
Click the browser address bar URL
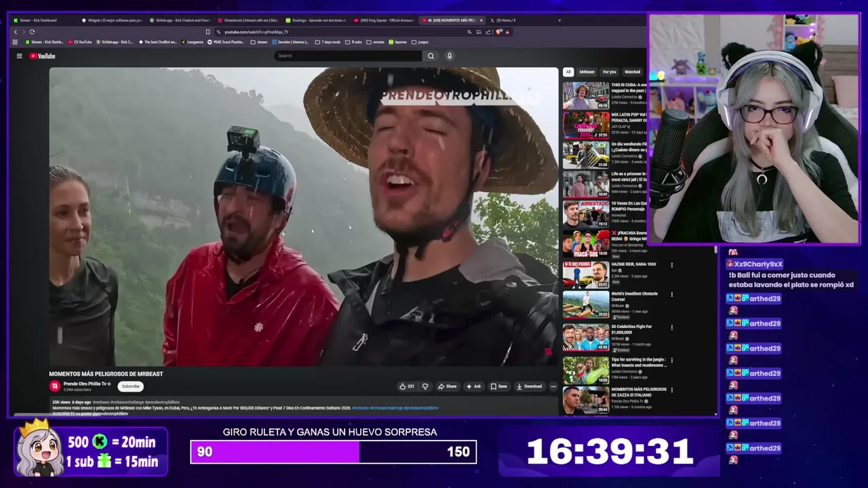tap(256, 32)
